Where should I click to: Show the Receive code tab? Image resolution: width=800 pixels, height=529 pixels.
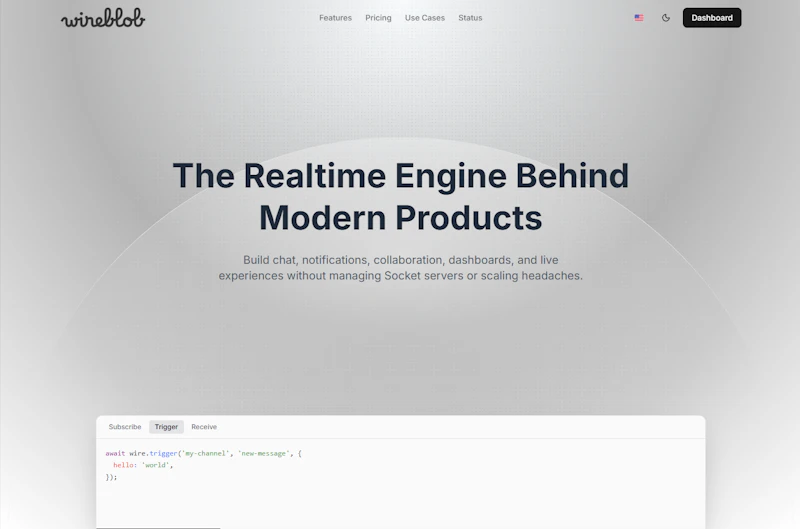click(204, 426)
